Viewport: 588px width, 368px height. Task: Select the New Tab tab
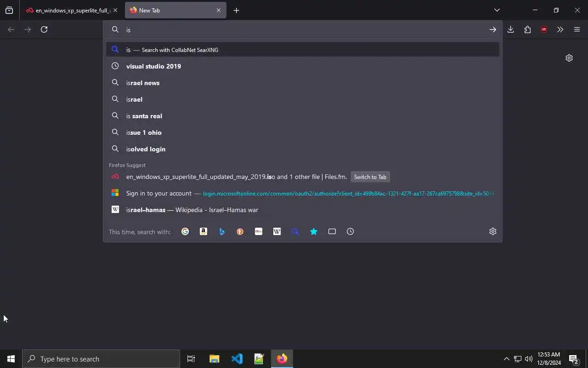(x=175, y=10)
